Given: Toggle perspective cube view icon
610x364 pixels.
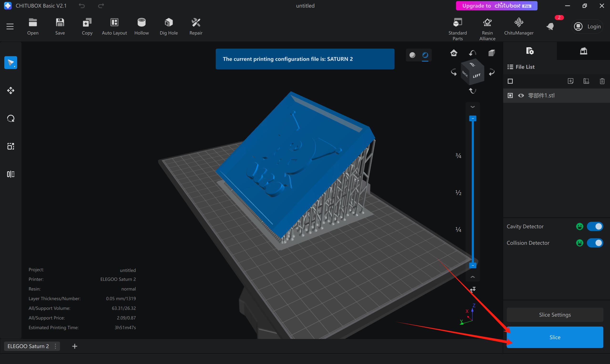Looking at the screenshot, I should tap(492, 53).
